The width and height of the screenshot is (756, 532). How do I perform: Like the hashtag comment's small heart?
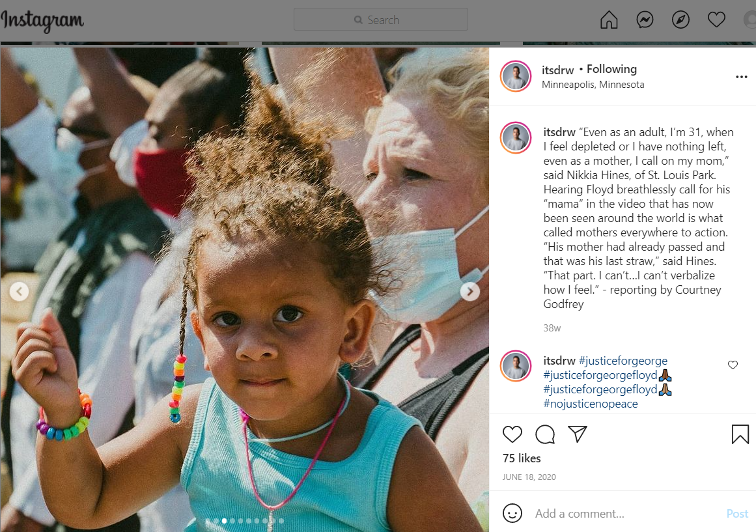pyautogui.click(x=733, y=365)
